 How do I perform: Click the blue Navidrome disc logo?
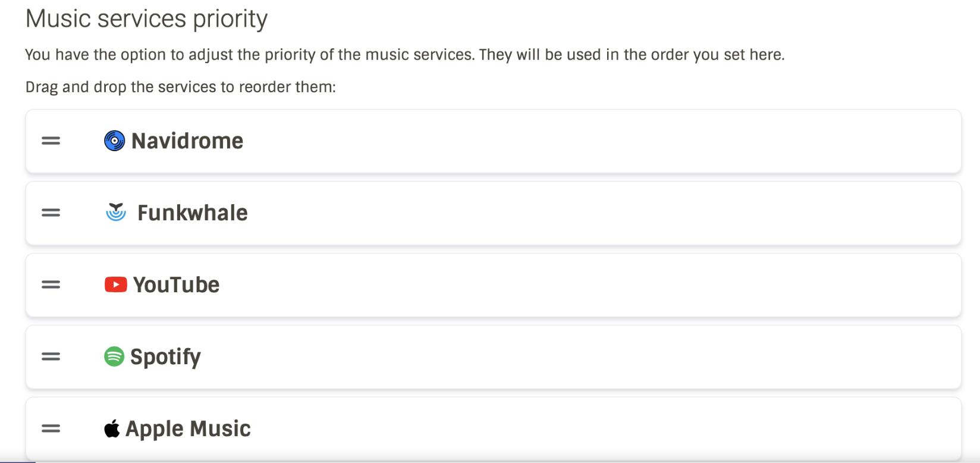tap(114, 141)
